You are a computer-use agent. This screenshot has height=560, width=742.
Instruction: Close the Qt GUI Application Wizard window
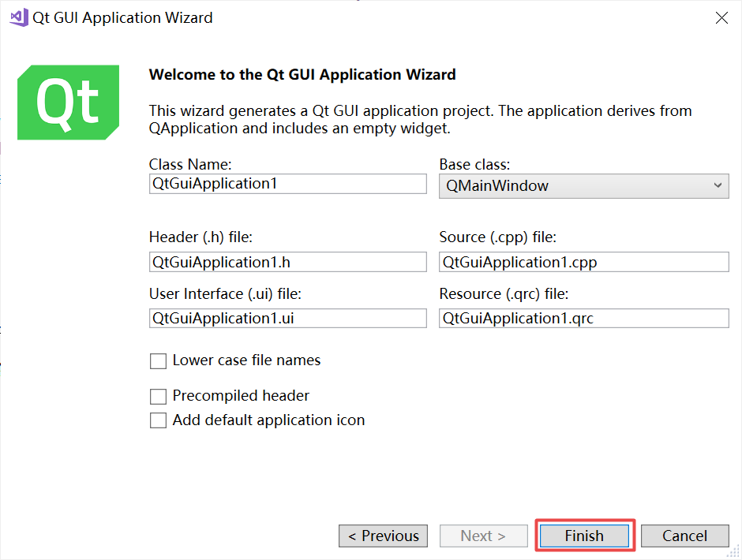tap(721, 18)
